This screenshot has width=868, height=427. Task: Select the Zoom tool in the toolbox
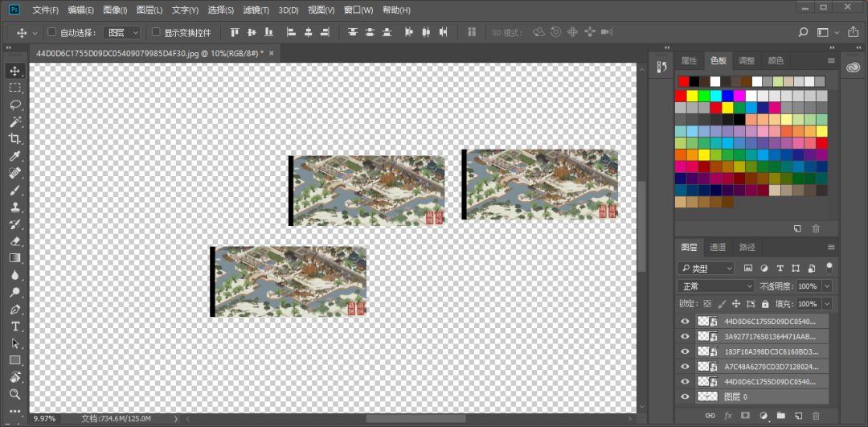point(15,394)
